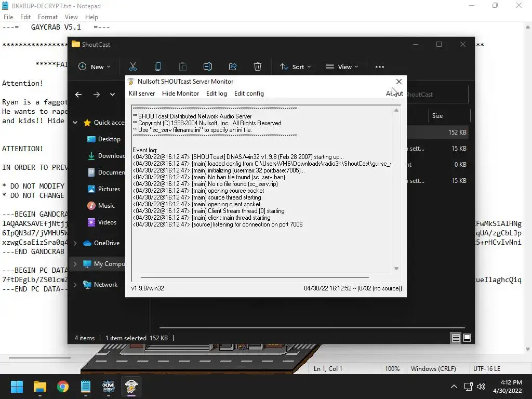
Task: Open the XMPlay taskbar icon
Action: 109,387
